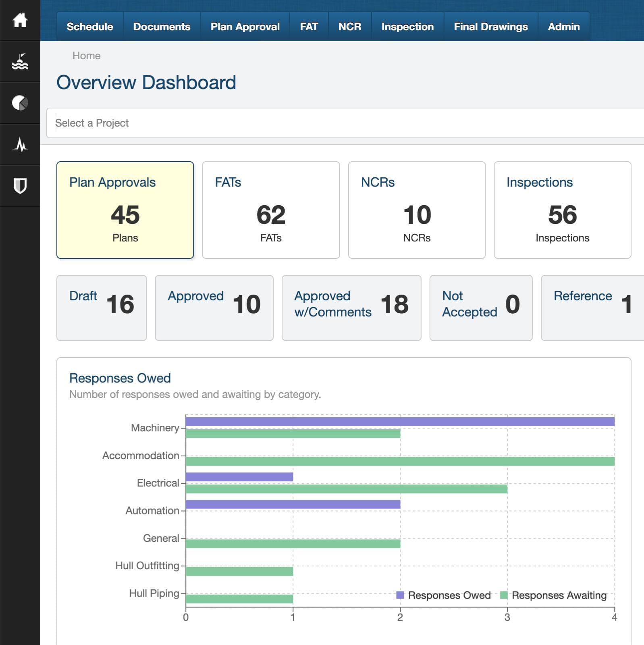Filter by Not Accepted card
This screenshot has width=644, height=645.
click(481, 308)
